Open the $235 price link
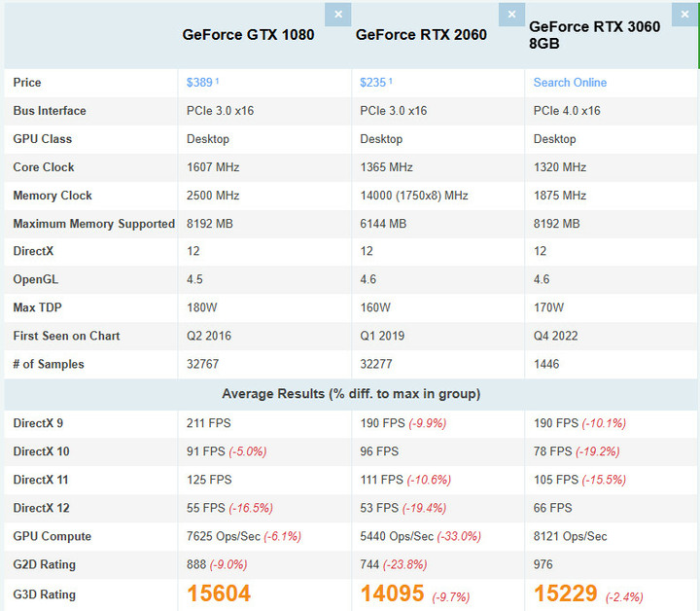 click(373, 83)
